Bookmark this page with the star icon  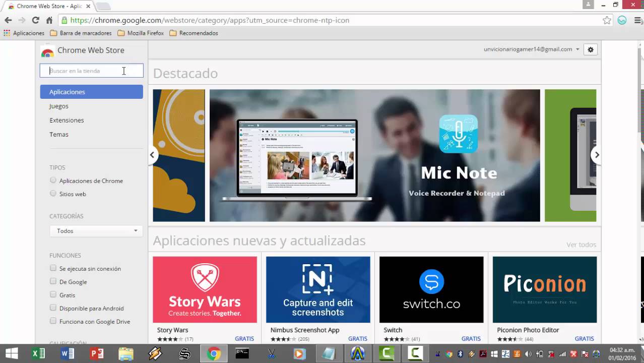[607, 20]
